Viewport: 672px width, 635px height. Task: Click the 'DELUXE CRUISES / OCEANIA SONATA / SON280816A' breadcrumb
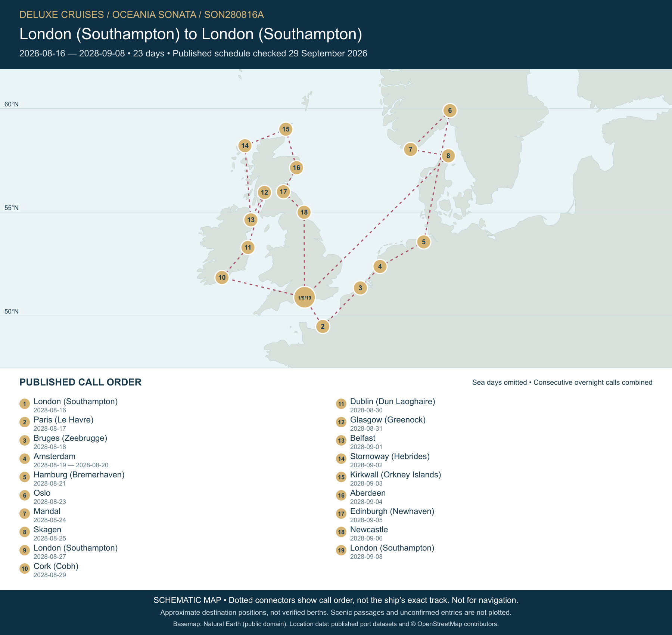[141, 15]
